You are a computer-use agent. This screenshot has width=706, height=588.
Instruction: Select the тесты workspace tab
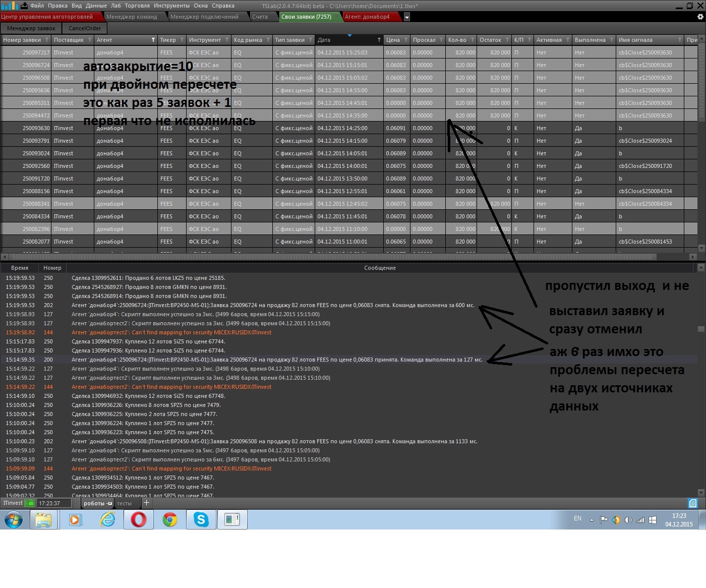click(124, 503)
